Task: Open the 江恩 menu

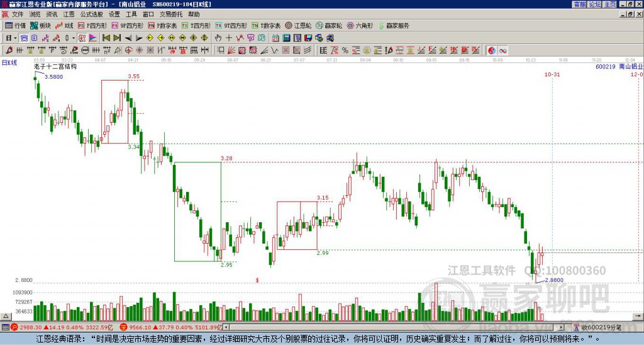Action: (x=69, y=14)
